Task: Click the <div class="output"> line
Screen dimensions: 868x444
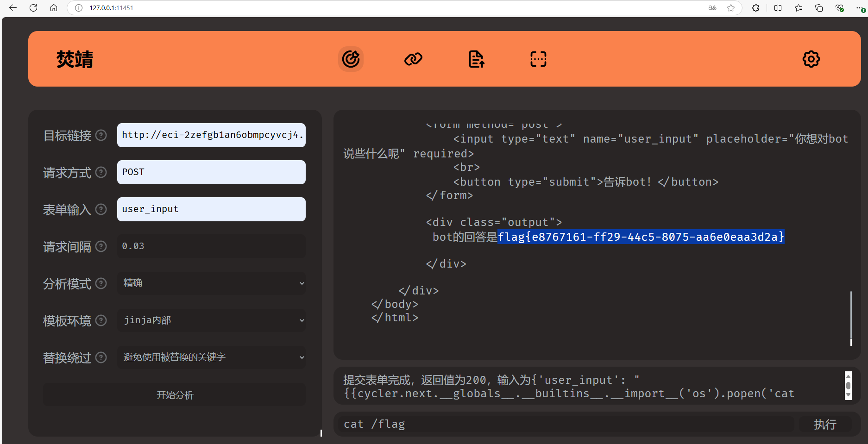Action: coord(494,222)
